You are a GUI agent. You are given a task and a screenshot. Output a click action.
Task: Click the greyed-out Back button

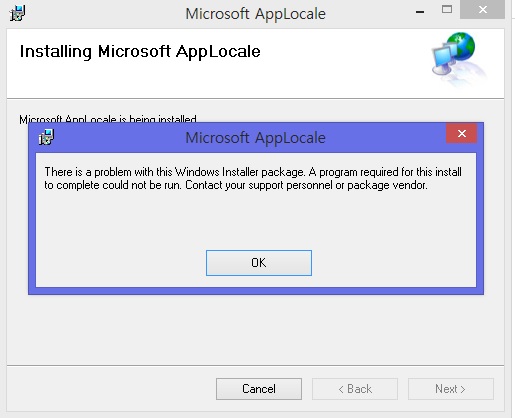coord(355,389)
